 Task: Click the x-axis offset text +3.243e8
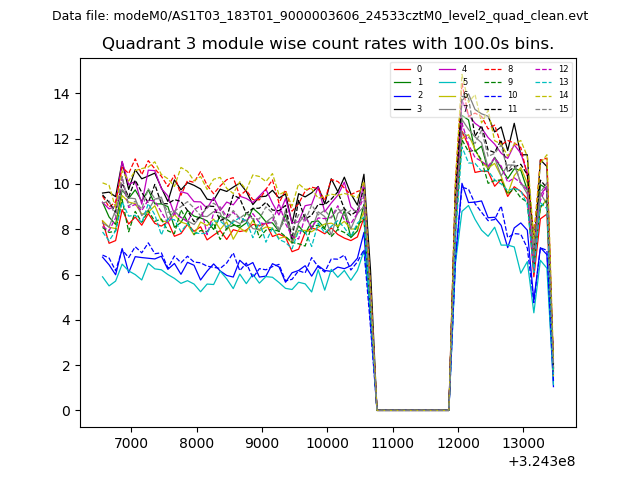pos(541,461)
